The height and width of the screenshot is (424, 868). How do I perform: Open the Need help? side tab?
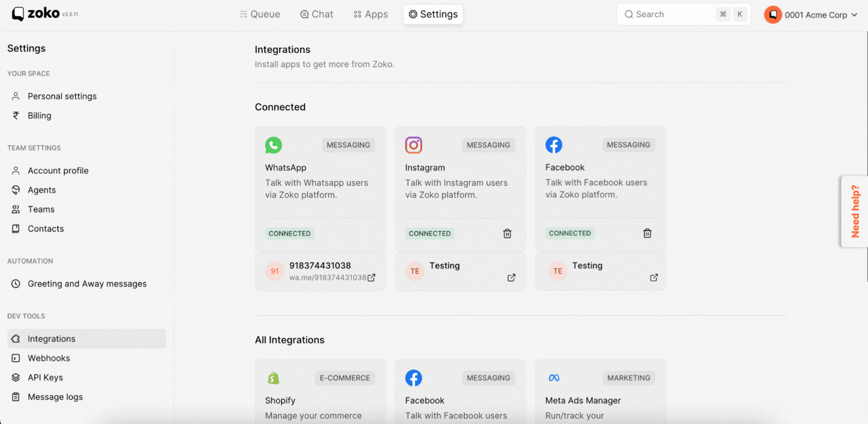tap(855, 211)
